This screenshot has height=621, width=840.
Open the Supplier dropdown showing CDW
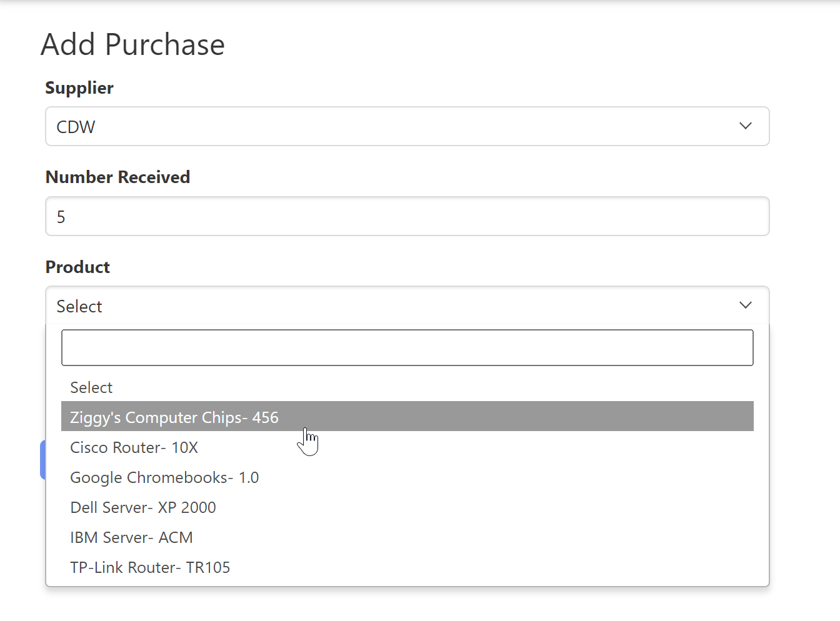(x=406, y=126)
